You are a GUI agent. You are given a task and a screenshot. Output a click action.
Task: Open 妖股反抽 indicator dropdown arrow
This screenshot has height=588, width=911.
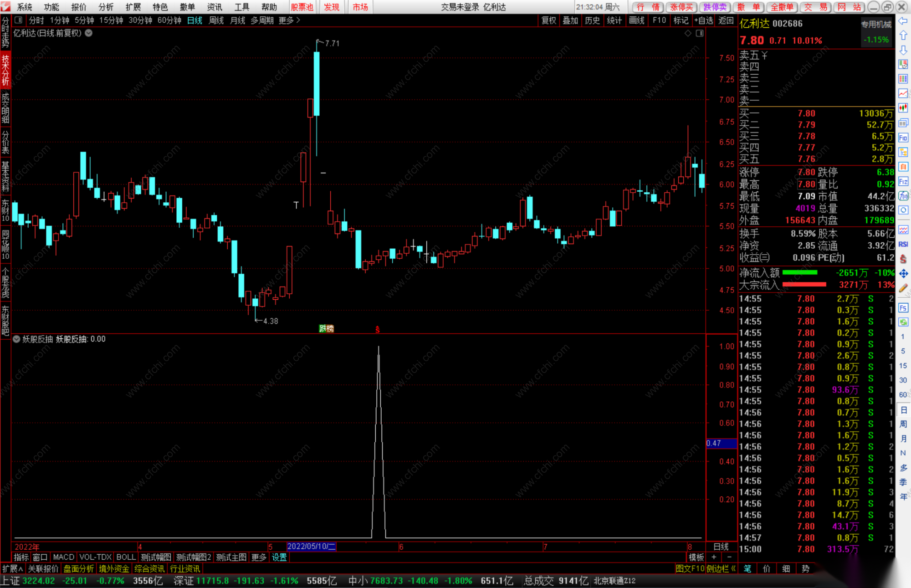[x=17, y=339]
